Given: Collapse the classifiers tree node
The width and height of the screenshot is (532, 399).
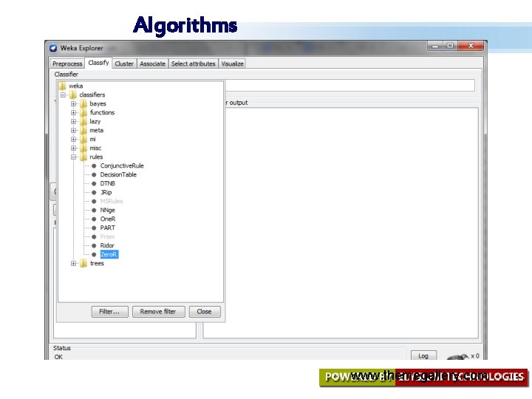Looking at the screenshot, I should click(x=63, y=95).
